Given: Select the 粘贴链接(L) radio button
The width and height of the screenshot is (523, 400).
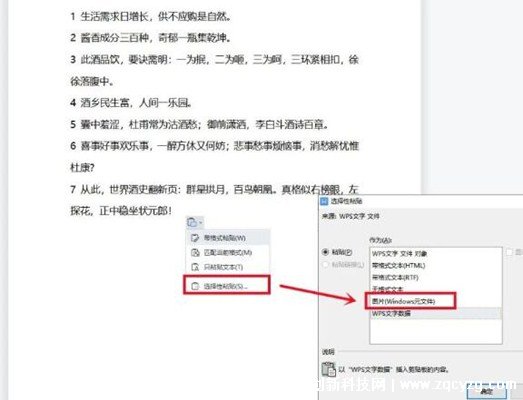Looking at the screenshot, I should (x=326, y=265).
